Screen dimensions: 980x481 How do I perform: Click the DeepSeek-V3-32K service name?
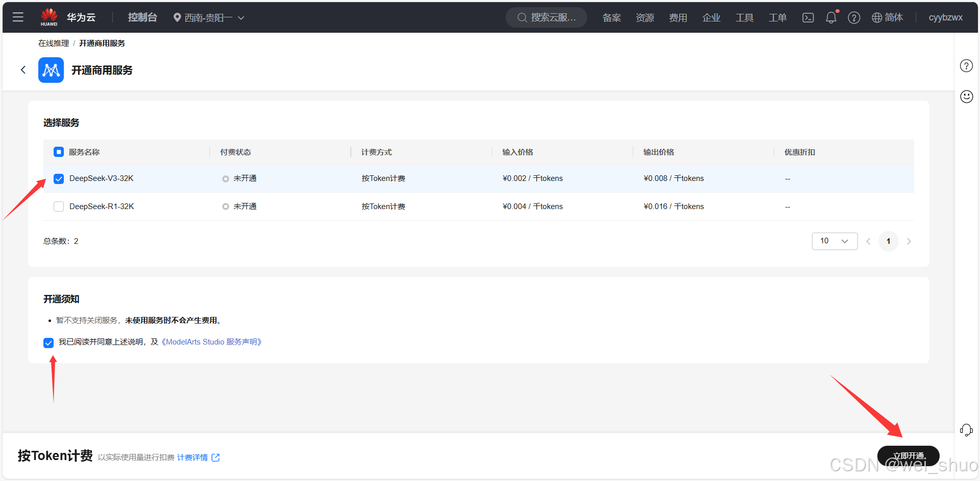point(102,178)
